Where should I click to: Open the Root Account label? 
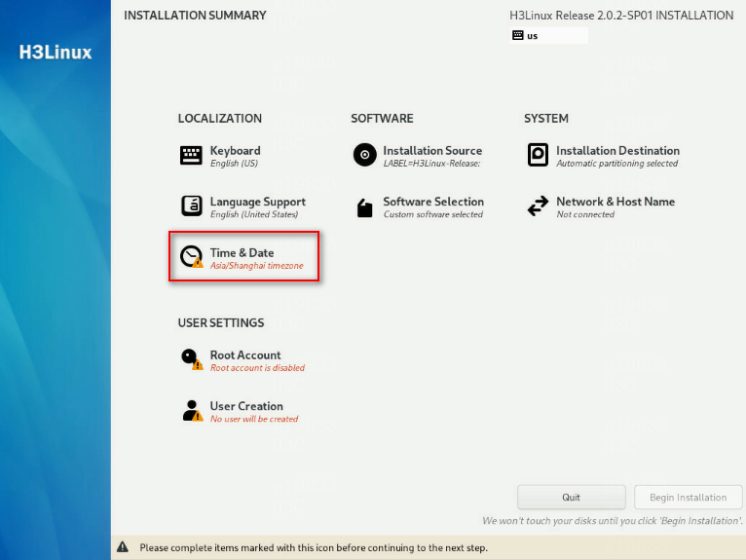245,355
